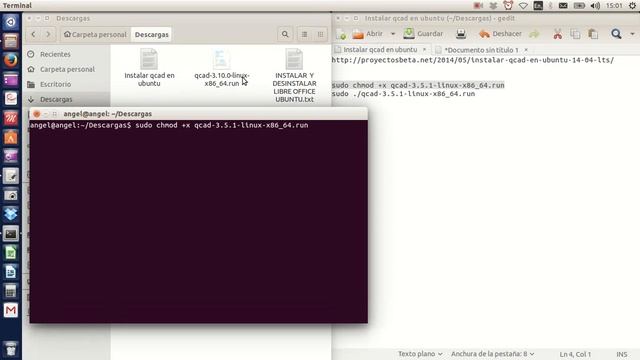Screen dimensions: 640x360
Task: Click the battery indicator in top panel
Action: [x=579, y=6]
